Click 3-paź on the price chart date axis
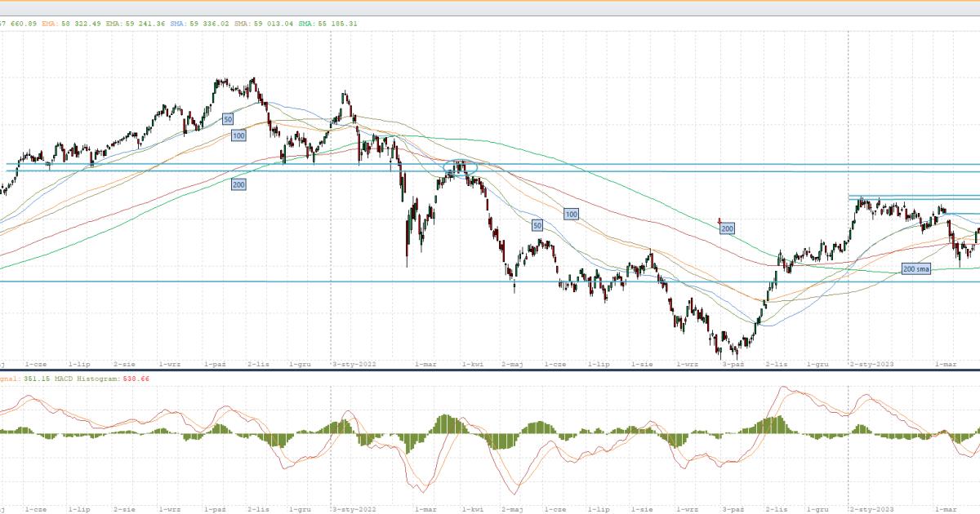This screenshot has width=980, height=514. pos(733,364)
